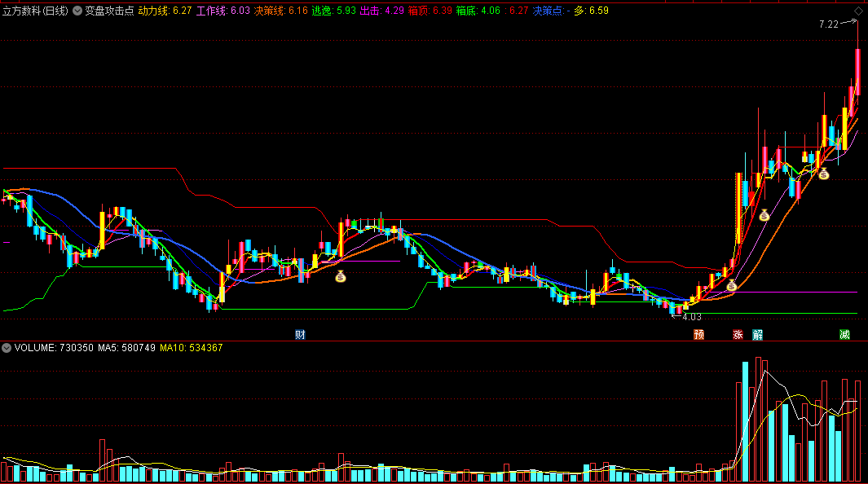Open the 涨 marker on the timeline
868x484 pixels.
738,334
